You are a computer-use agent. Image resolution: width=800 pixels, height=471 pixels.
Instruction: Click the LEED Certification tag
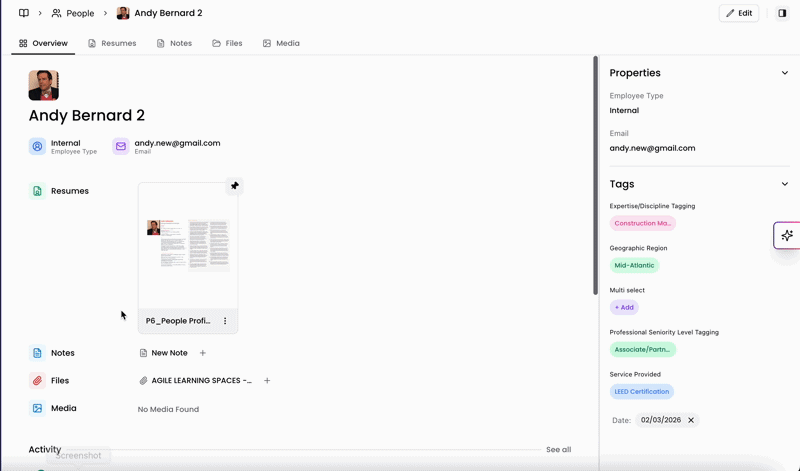point(642,392)
